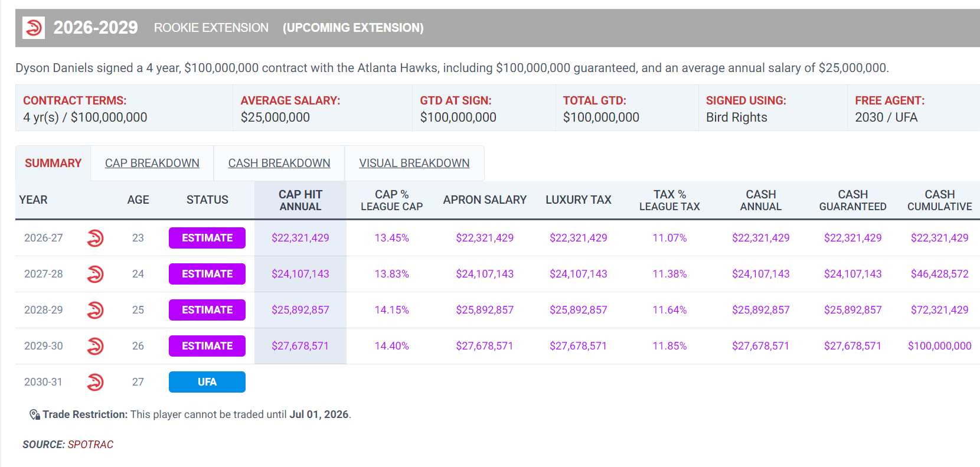This screenshot has height=467, width=980.
Task: Click the Hawks logo in the 2026-27 row
Action: click(95, 238)
